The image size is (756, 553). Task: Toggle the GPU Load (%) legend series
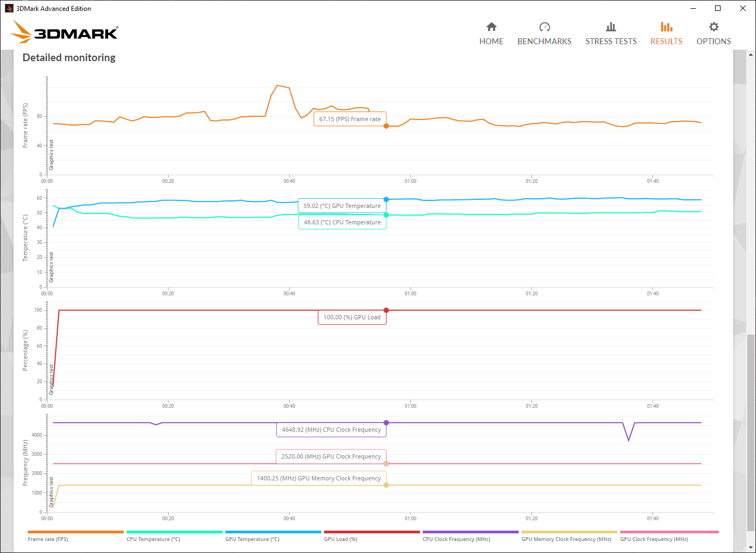point(372,536)
